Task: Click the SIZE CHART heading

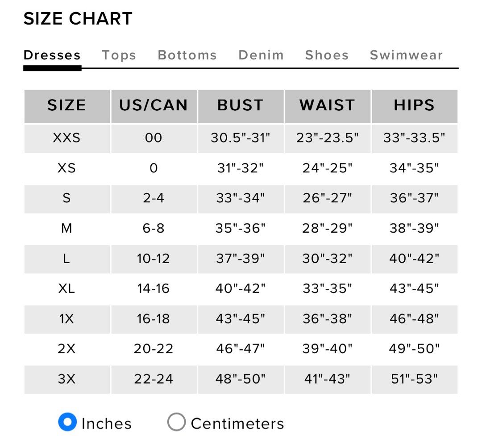Action: click(x=78, y=18)
